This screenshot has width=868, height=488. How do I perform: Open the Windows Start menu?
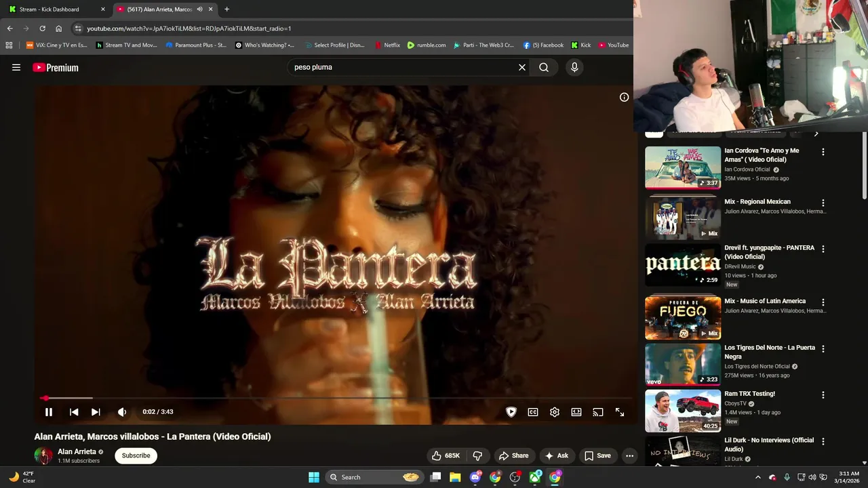point(314,477)
